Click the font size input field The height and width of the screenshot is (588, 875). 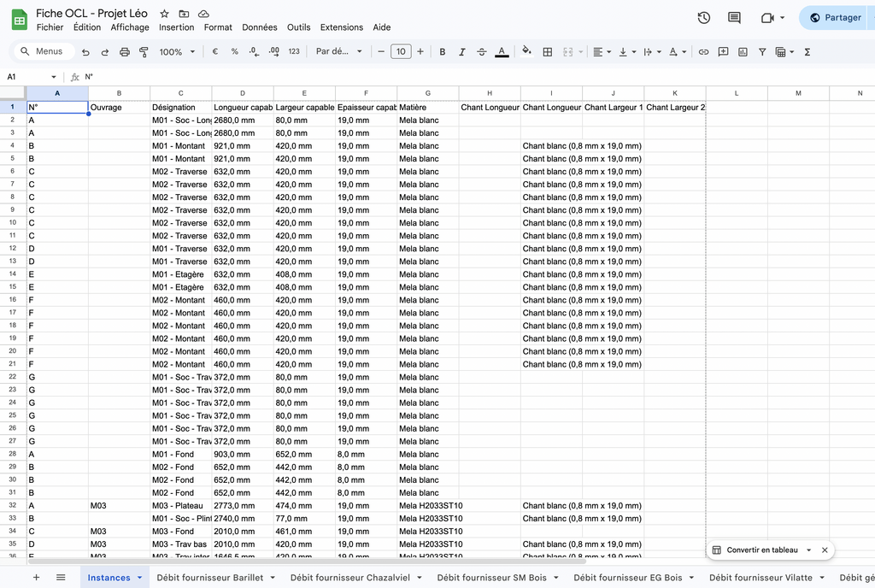pos(401,52)
